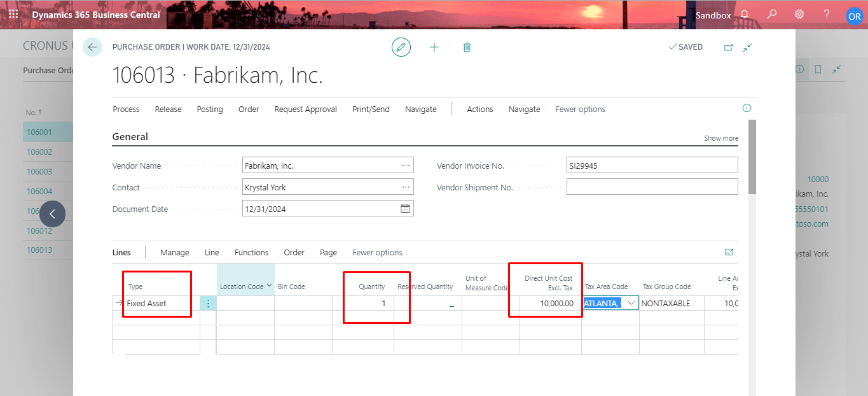Click Fewer options in Lines toolbar
Image resolution: width=868 pixels, height=396 pixels.
point(378,252)
